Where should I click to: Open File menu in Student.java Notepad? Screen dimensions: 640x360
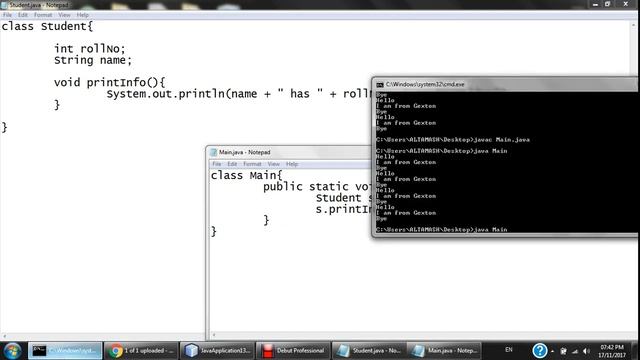point(7,15)
